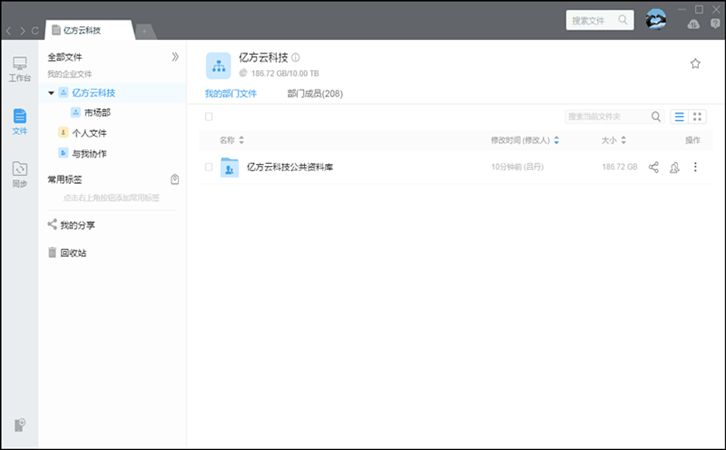The width and height of the screenshot is (726, 450).
Task: Click the 搜索文件 search field
Action: [593, 19]
